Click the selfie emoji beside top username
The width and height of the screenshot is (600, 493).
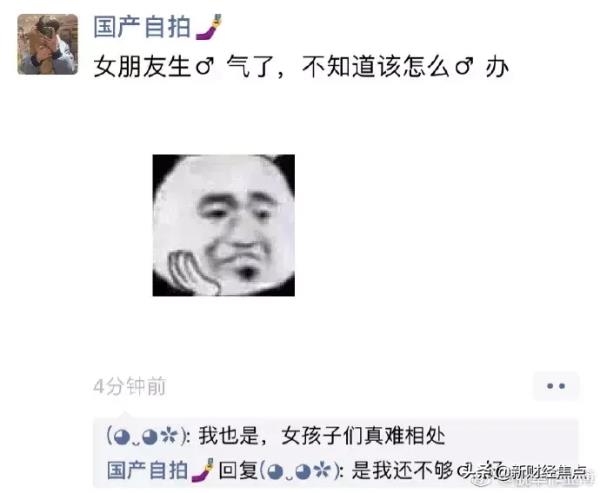point(209,26)
